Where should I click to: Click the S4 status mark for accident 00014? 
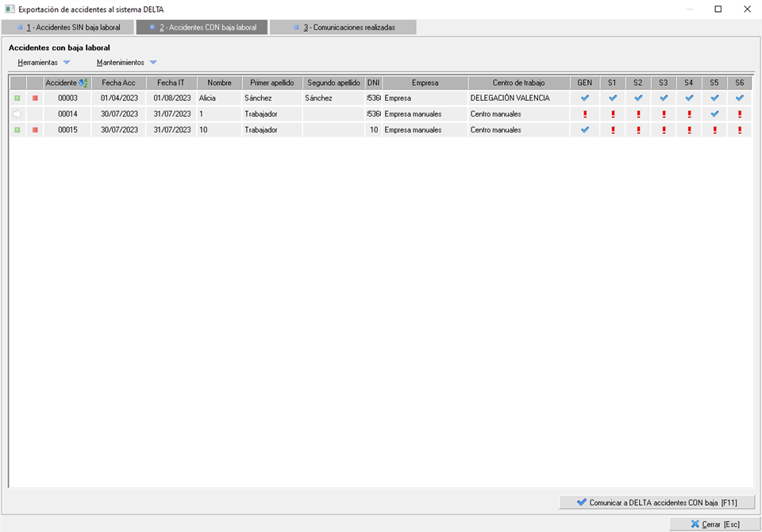point(689,114)
